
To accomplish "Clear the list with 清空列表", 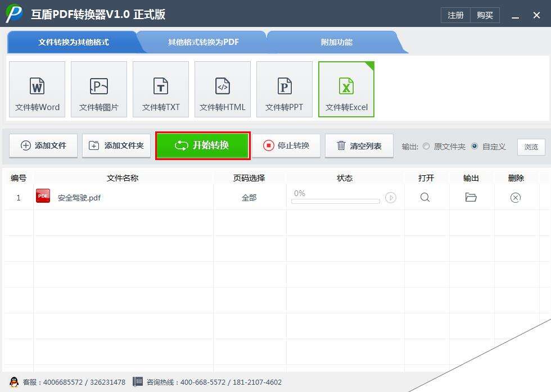I will pos(359,145).
